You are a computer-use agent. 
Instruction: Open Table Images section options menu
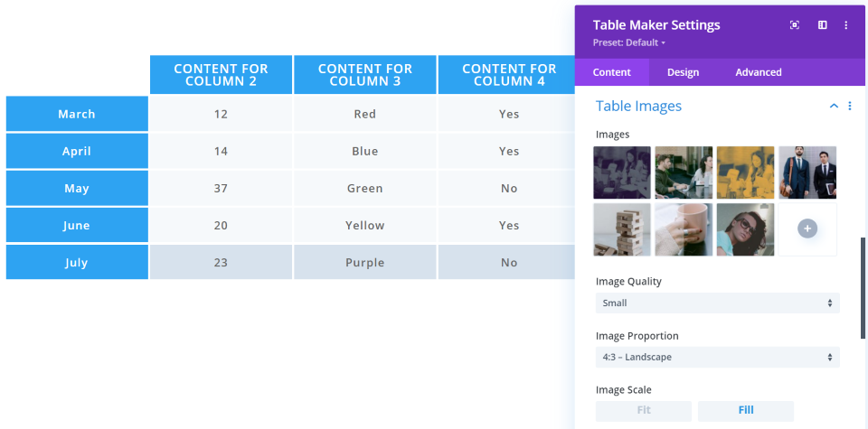point(850,107)
